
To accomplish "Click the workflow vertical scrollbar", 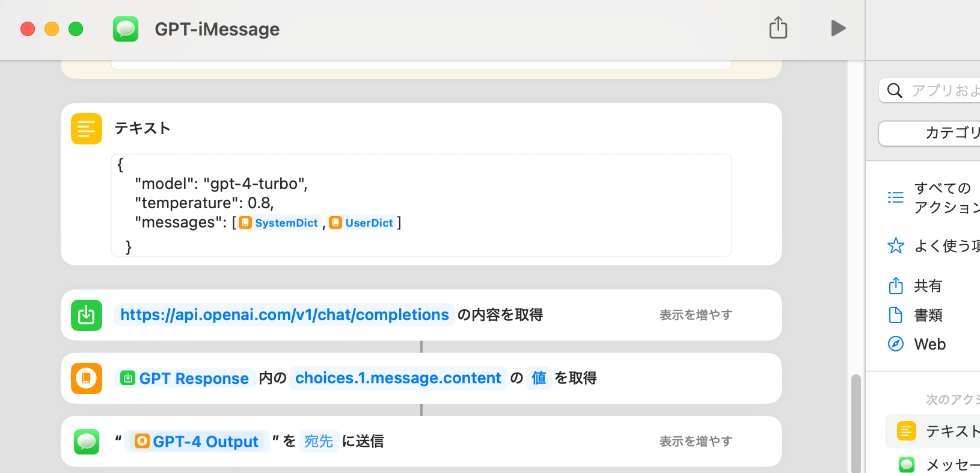I will click(856, 421).
